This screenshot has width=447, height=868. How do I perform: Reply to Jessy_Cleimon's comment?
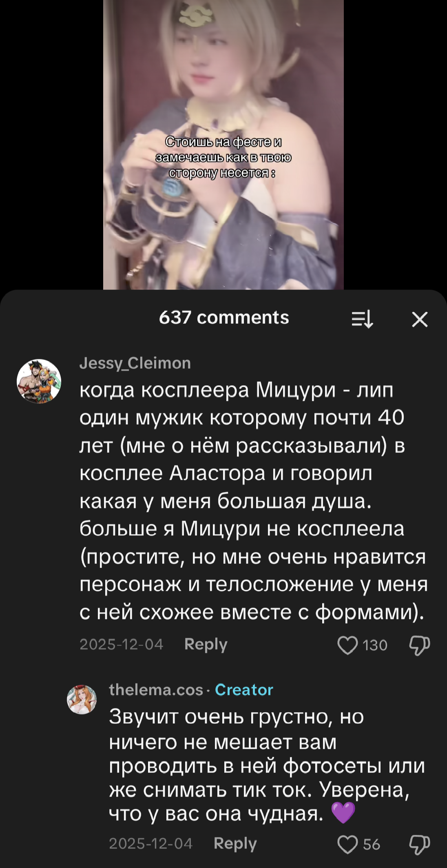pyautogui.click(x=206, y=644)
